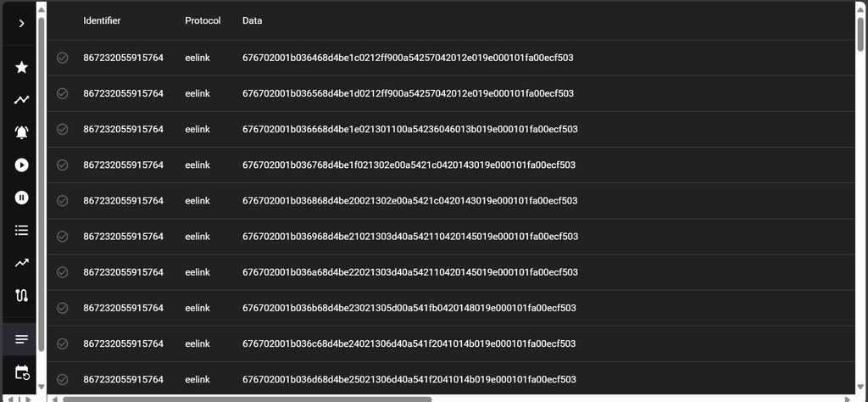Open the route line chart icon
Image resolution: width=868 pixels, height=402 pixels.
(x=22, y=100)
